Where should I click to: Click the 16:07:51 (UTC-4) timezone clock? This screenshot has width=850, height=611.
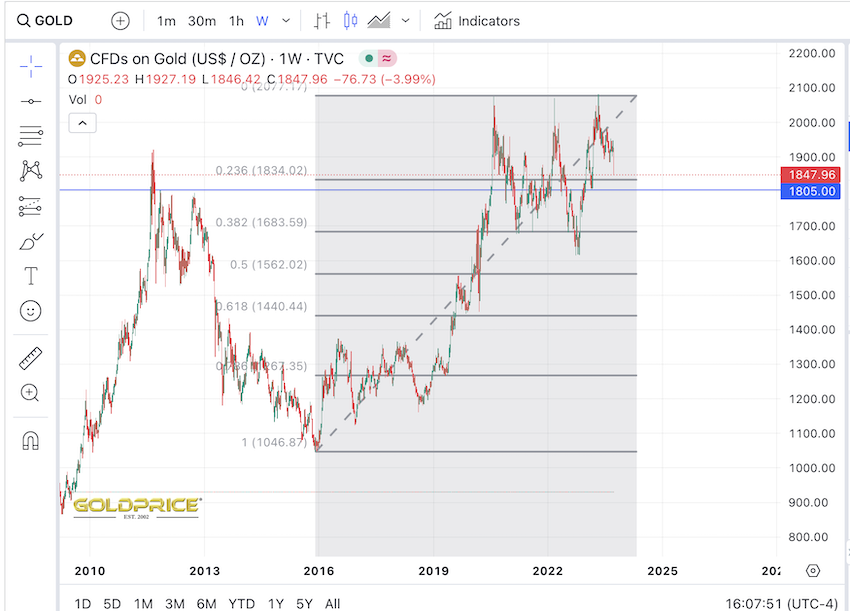tap(782, 603)
